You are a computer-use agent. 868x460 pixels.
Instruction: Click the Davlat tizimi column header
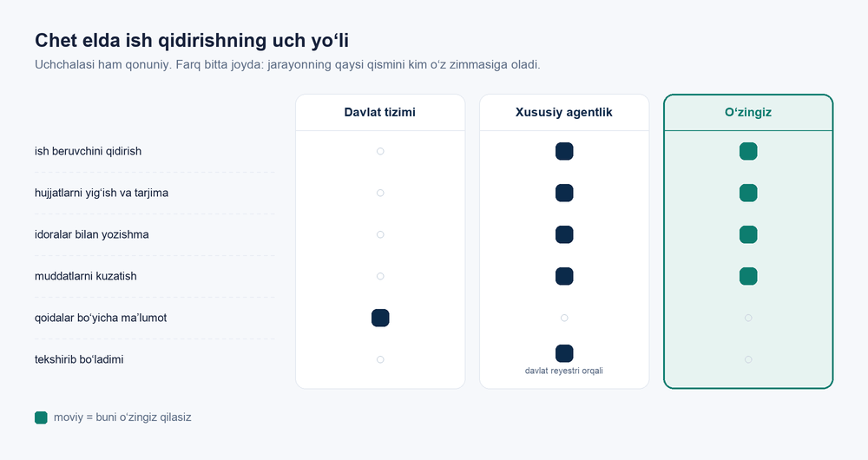[380, 112]
